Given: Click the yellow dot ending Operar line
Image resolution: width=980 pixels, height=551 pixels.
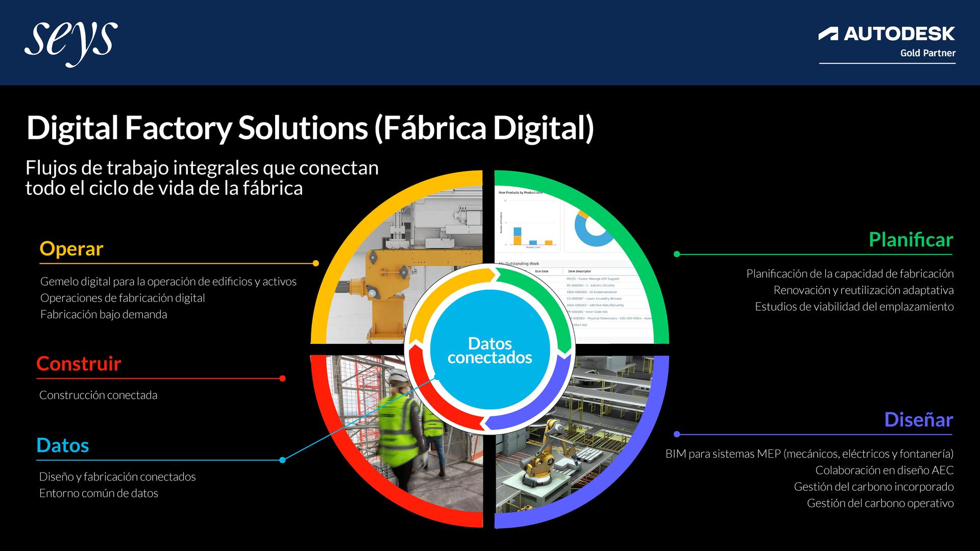Looking at the screenshot, I should coord(315,263).
